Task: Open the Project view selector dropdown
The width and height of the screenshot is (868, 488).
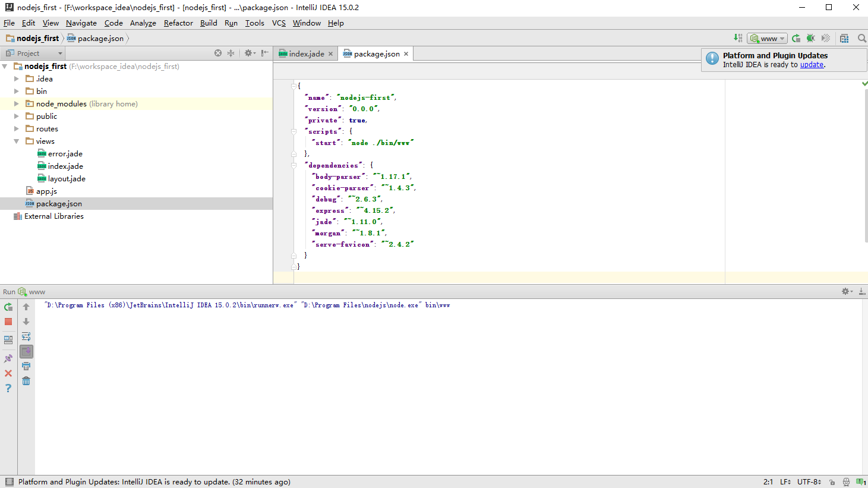Action: 34,53
